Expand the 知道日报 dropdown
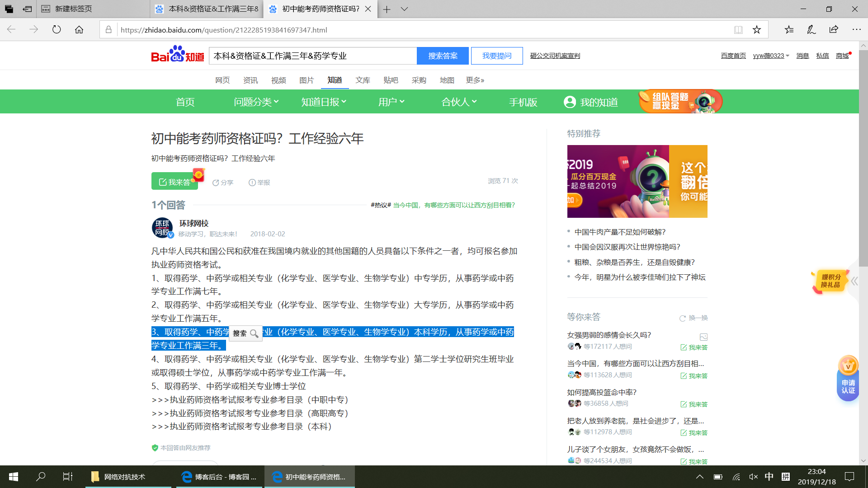 (324, 102)
